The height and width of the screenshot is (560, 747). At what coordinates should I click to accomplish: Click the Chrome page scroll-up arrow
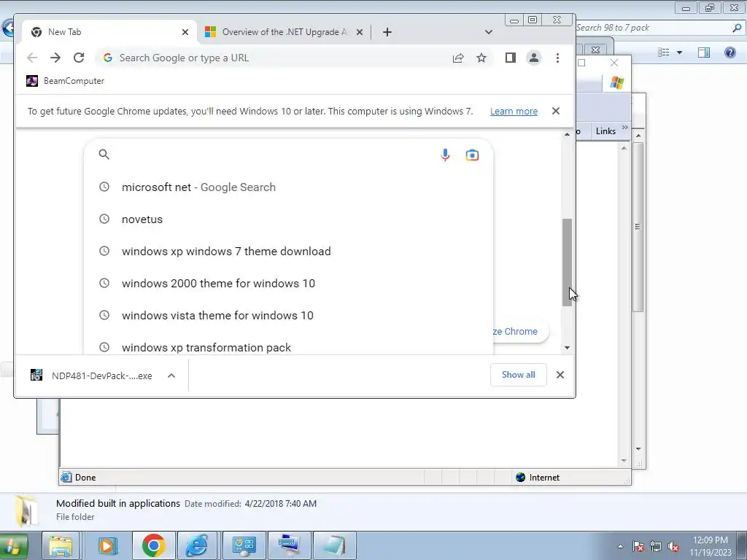click(567, 135)
